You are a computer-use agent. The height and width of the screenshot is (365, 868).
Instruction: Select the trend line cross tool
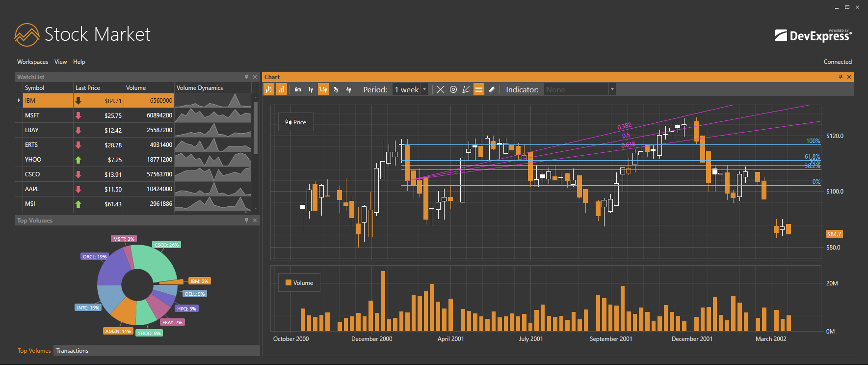point(441,89)
